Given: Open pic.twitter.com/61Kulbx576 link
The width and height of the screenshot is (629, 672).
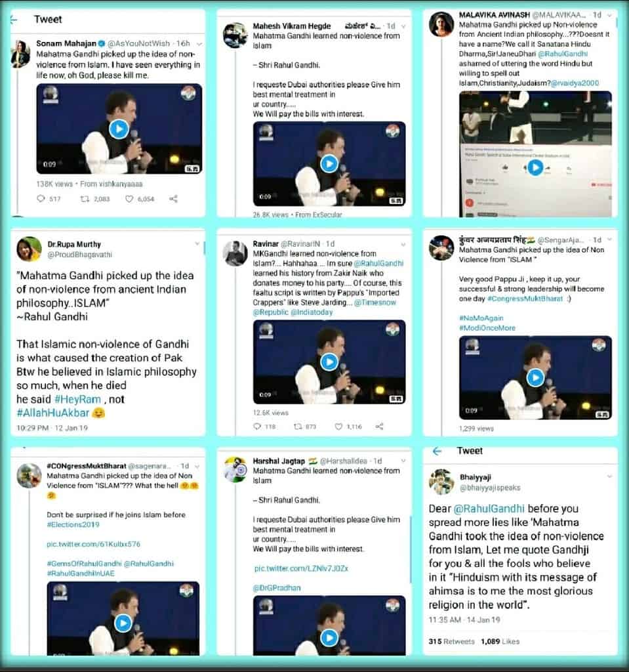Looking at the screenshot, I should pyautogui.click(x=93, y=544).
